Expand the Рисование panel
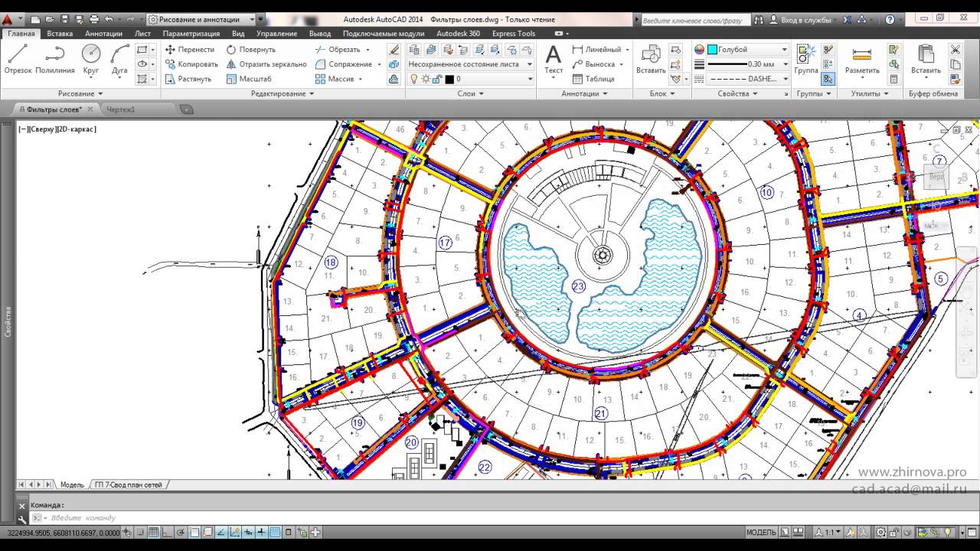 point(80,93)
